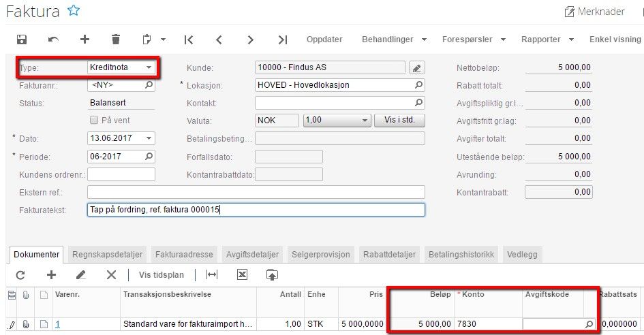644x335 pixels.
Task: Click the Vis i std. button
Action: click(x=399, y=121)
